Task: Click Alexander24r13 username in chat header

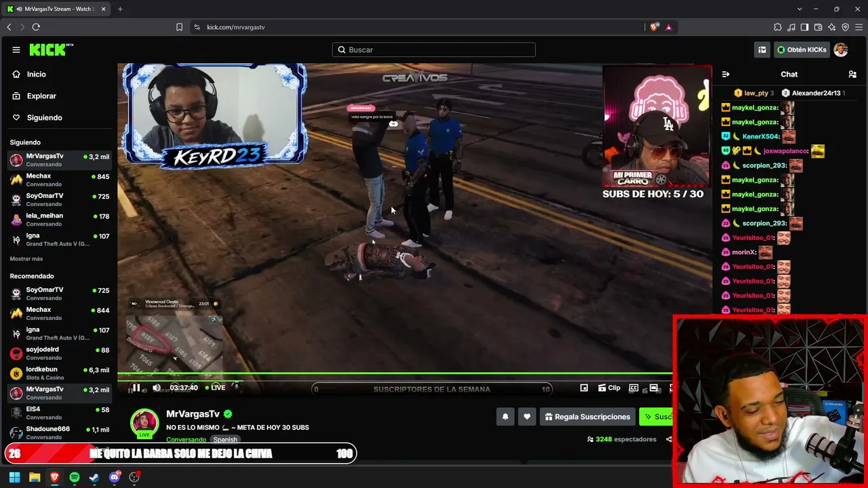Action: point(816,94)
